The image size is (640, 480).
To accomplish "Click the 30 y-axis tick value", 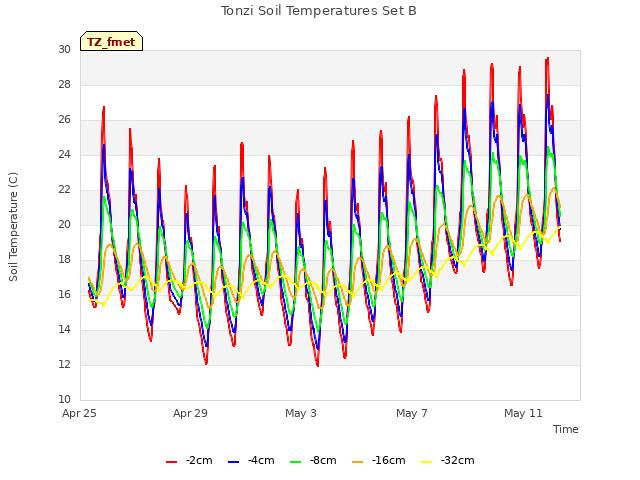I will [64, 49].
